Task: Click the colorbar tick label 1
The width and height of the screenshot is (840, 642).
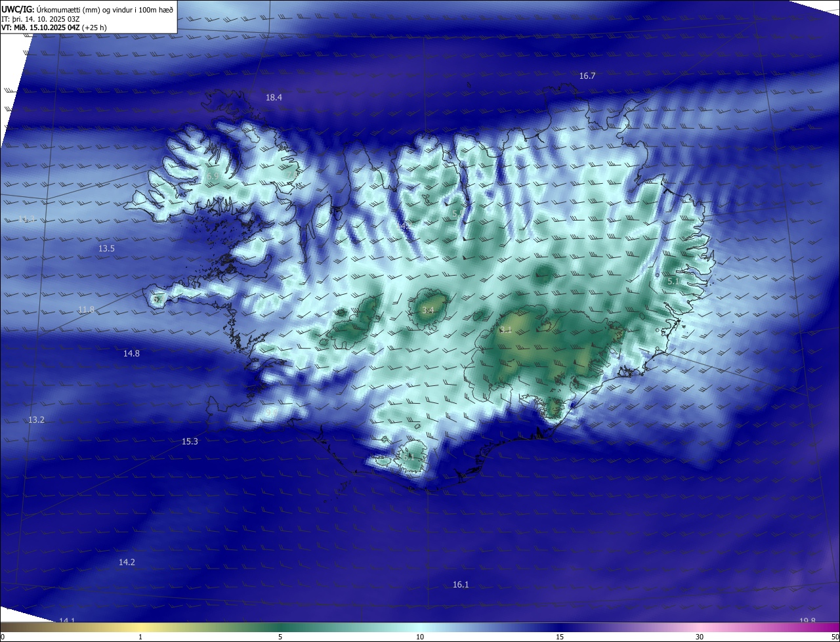Action: coord(140,637)
